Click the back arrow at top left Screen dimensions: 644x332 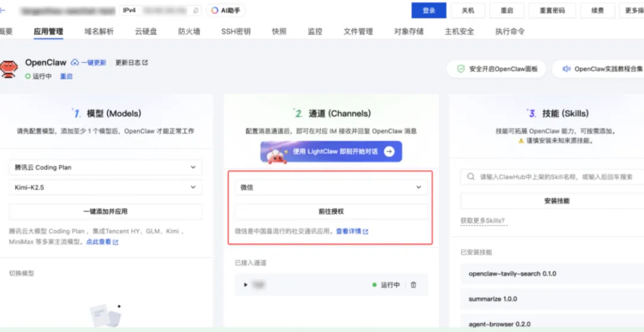pyautogui.click(x=2, y=10)
